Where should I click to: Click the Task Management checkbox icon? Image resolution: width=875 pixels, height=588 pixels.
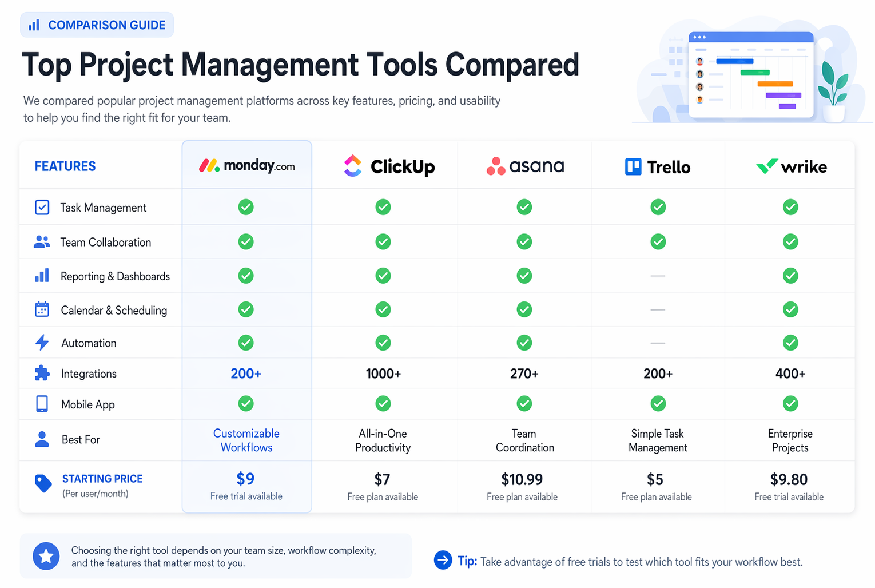pyautogui.click(x=42, y=207)
